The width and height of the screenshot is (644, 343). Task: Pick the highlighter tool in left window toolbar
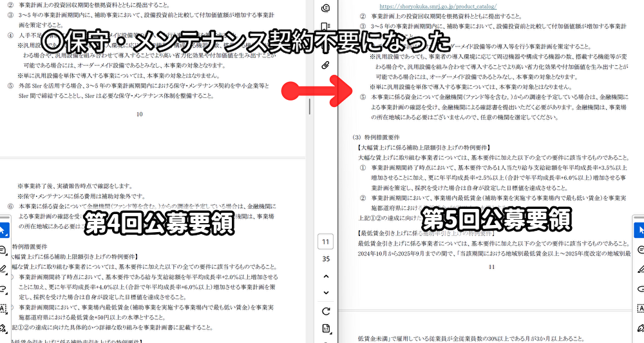click(x=3, y=269)
